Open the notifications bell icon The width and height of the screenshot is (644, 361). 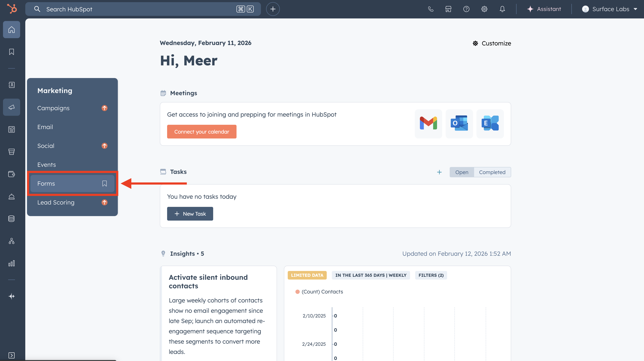pos(502,9)
